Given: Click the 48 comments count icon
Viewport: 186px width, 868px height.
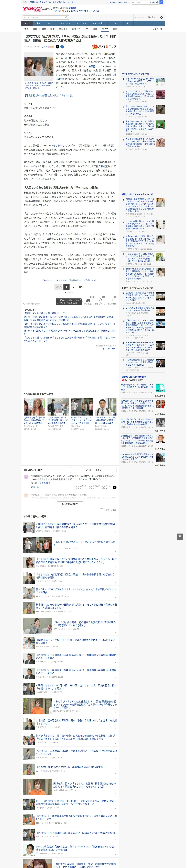Looking at the screenshot, I should pyautogui.click(x=44, y=47).
